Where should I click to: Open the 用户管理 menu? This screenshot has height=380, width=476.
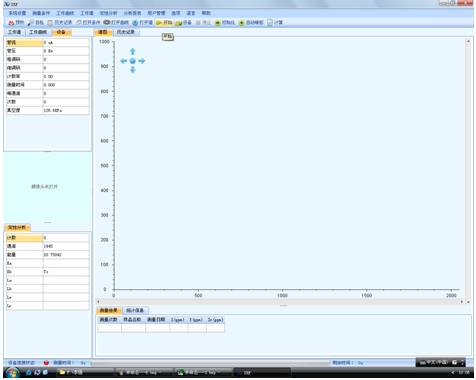pyautogui.click(x=156, y=13)
